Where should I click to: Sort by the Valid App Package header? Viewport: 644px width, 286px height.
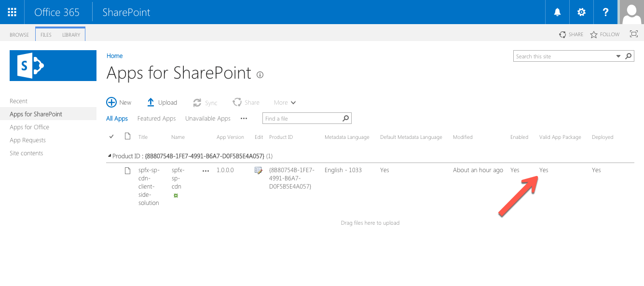[560, 137]
